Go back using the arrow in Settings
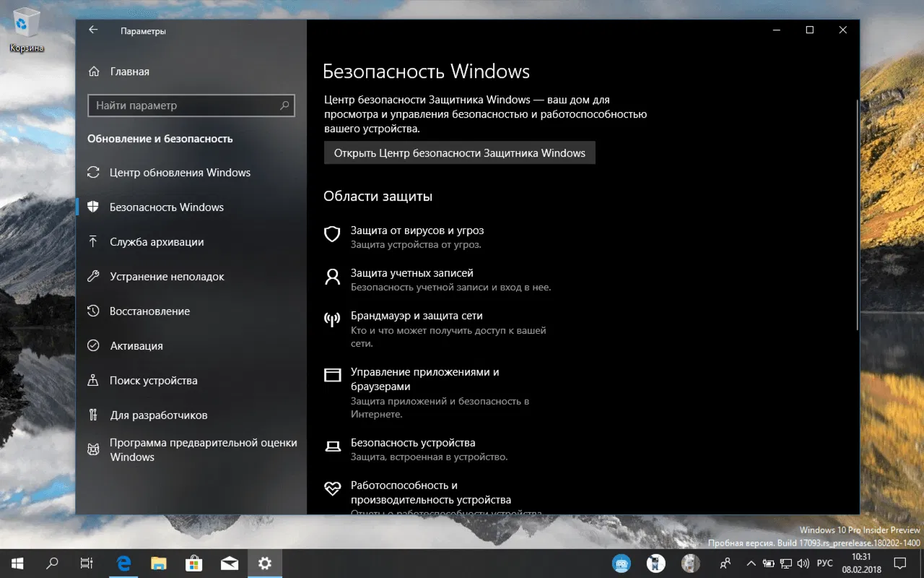The width and height of the screenshot is (924, 578). coord(93,30)
